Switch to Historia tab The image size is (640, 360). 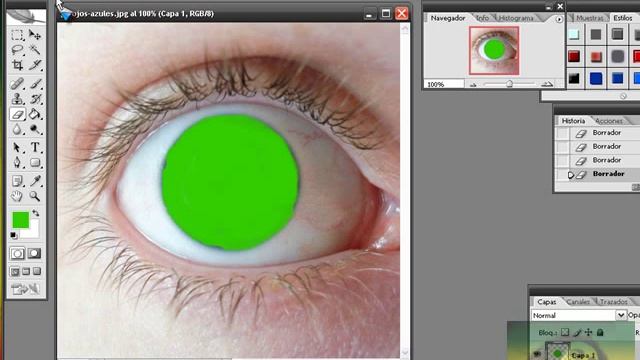(573, 121)
